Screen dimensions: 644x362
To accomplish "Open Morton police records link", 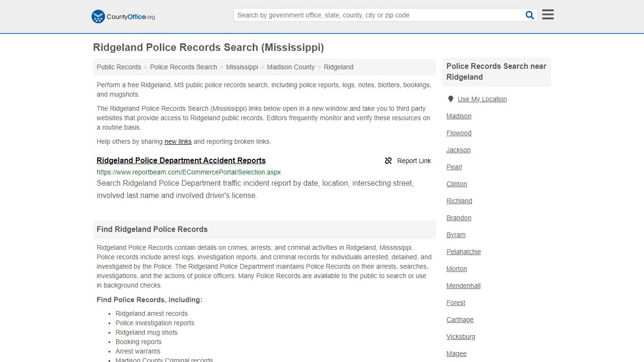I will click(456, 269).
